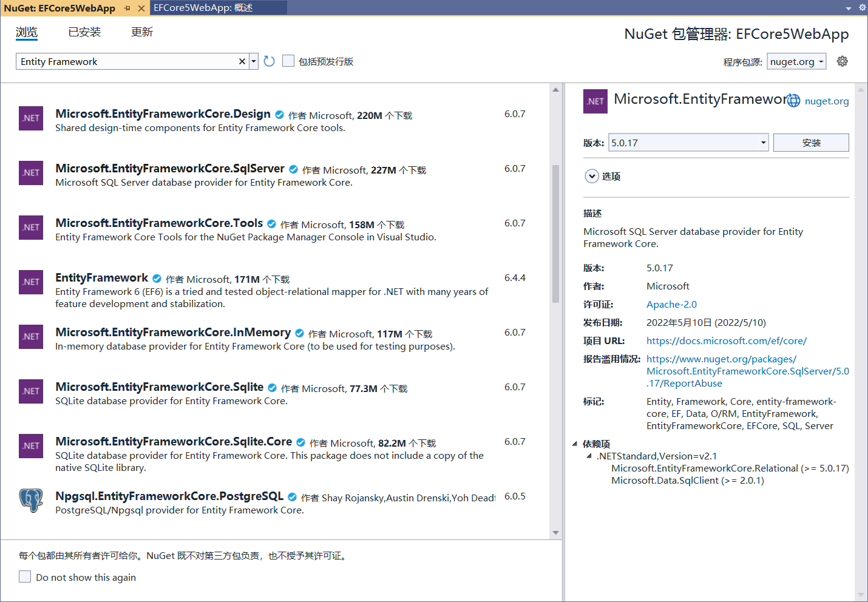Click the .NET icon of EntityFrameworkCore.InMemory
Viewport: 868px width, 602px height.
click(31, 337)
